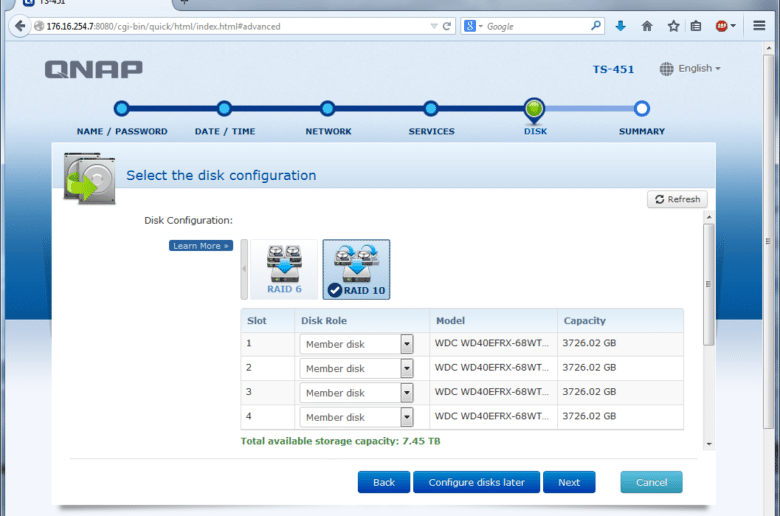Open Disk Role dropdown for slot 2
Image resolution: width=780 pixels, height=516 pixels.
pos(356,368)
